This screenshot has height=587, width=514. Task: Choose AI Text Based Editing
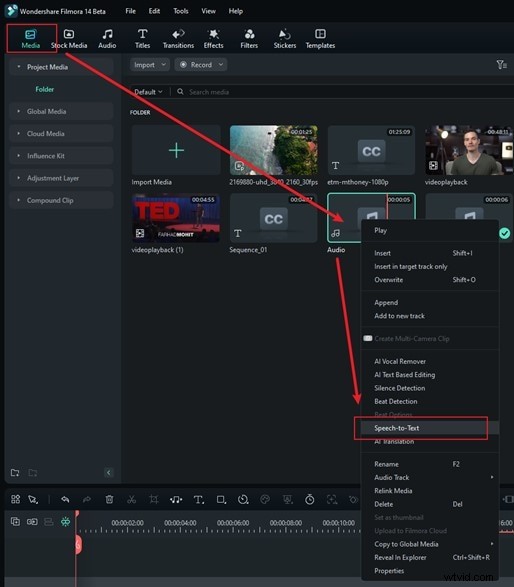pyautogui.click(x=430, y=375)
